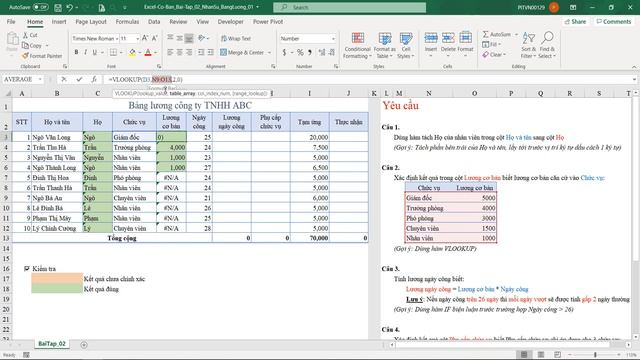Add a new sheet with plus button
Screen dimensions: 640x360
pos(84,344)
